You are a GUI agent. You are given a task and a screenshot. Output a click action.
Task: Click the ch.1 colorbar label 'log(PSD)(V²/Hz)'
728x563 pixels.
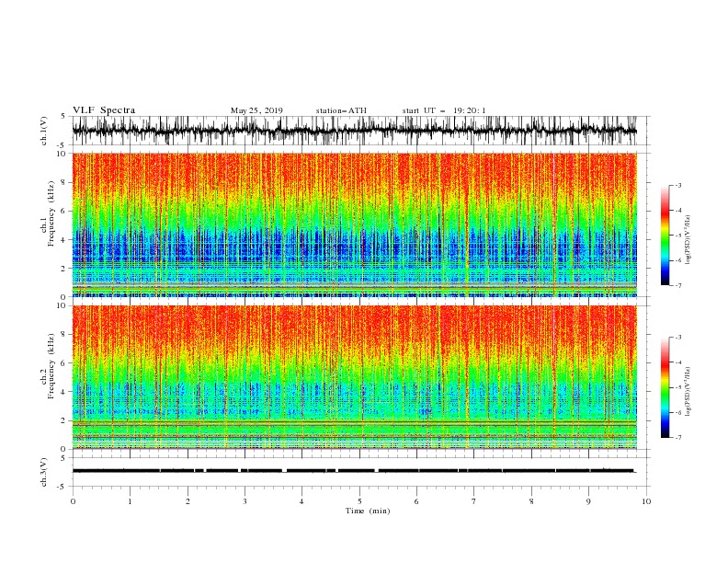(x=688, y=240)
